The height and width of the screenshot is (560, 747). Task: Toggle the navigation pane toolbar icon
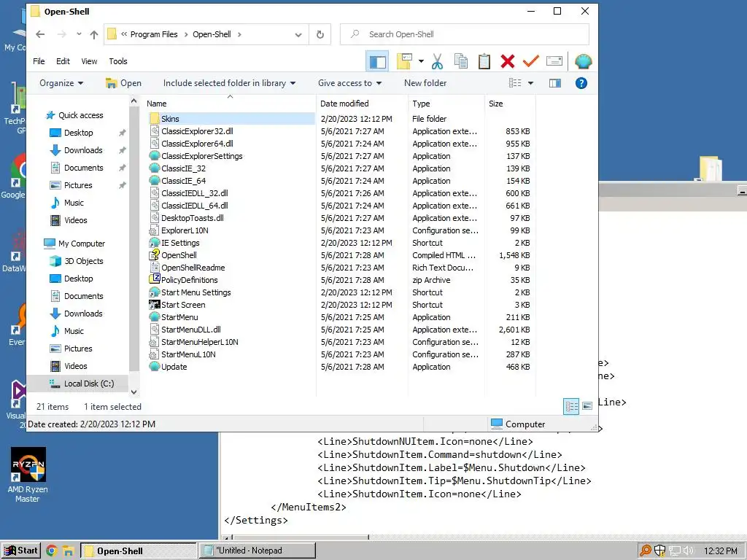(x=377, y=61)
